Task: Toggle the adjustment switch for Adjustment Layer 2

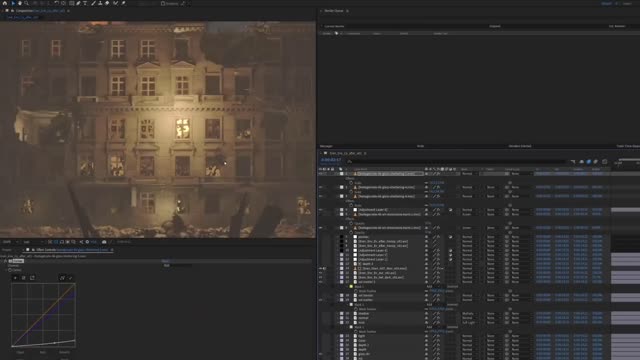Action: click(451, 259)
